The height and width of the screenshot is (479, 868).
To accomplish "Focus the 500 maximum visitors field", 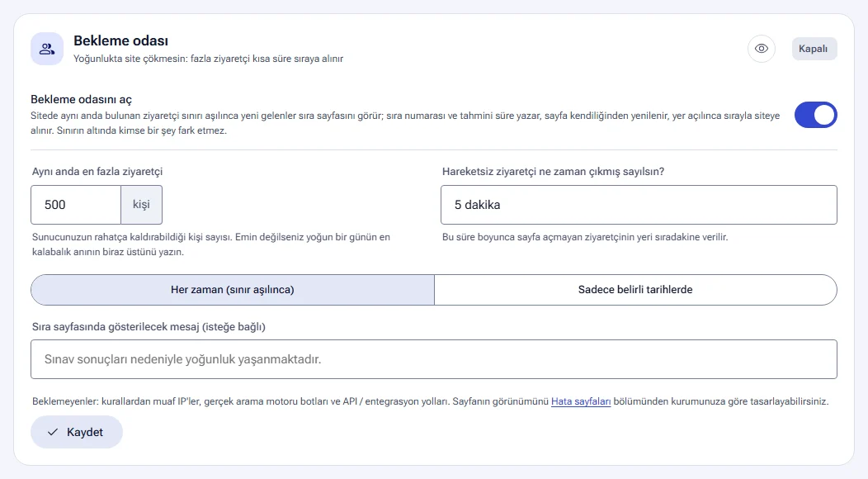I will [76, 205].
